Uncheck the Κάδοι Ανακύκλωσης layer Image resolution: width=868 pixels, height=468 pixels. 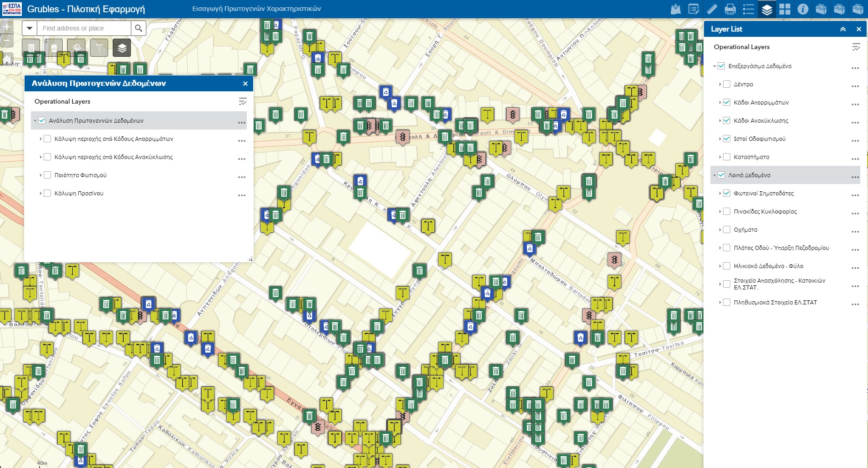[727, 120]
